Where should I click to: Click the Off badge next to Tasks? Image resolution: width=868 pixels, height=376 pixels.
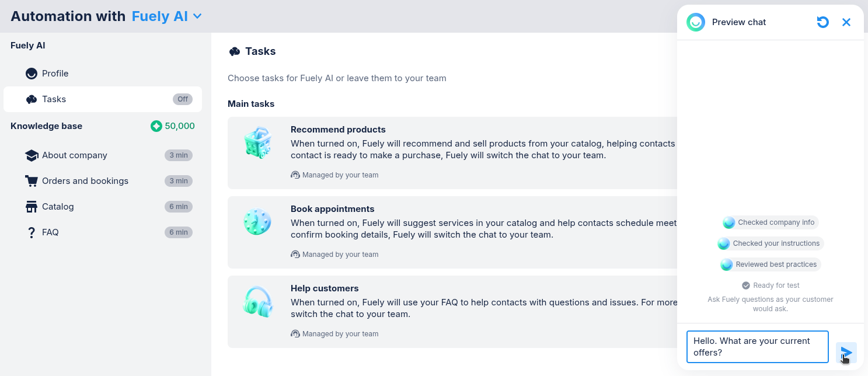pyautogui.click(x=183, y=99)
